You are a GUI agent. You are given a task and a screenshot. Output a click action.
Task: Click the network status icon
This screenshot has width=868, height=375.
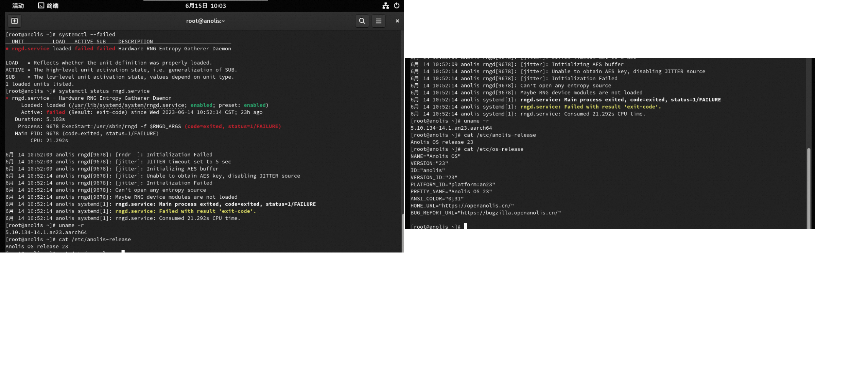pyautogui.click(x=385, y=6)
